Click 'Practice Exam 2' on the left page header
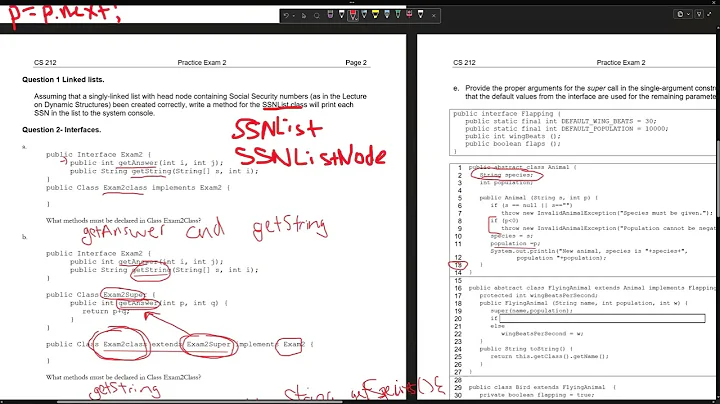Image resolution: width=720 pixels, height=404 pixels. click(202, 62)
